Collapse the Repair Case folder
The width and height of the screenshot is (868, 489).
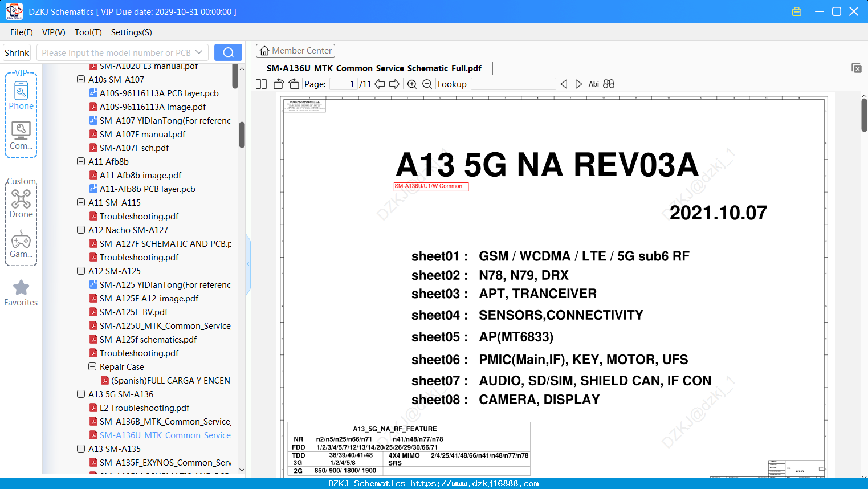tap(92, 367)
